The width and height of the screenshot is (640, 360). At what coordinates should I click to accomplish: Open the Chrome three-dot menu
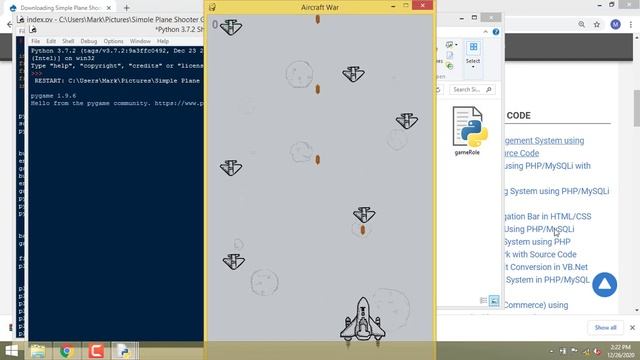[x=631, y=24]
